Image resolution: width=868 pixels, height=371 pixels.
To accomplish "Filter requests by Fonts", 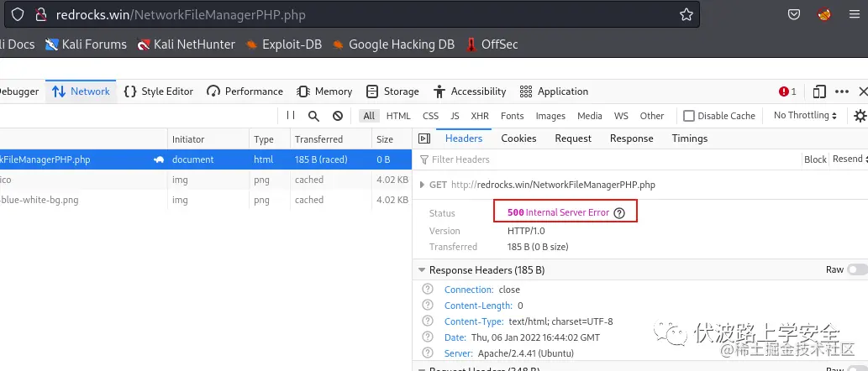I will 512,116.
